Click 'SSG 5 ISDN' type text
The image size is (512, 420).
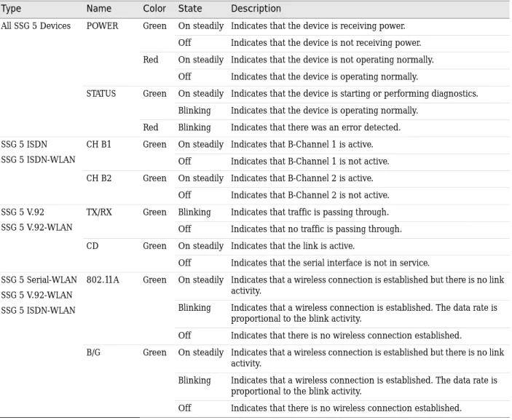click(24, 145)
